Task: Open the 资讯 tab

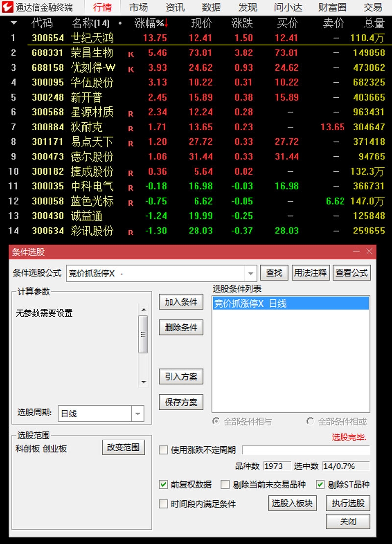Action: 175,7
